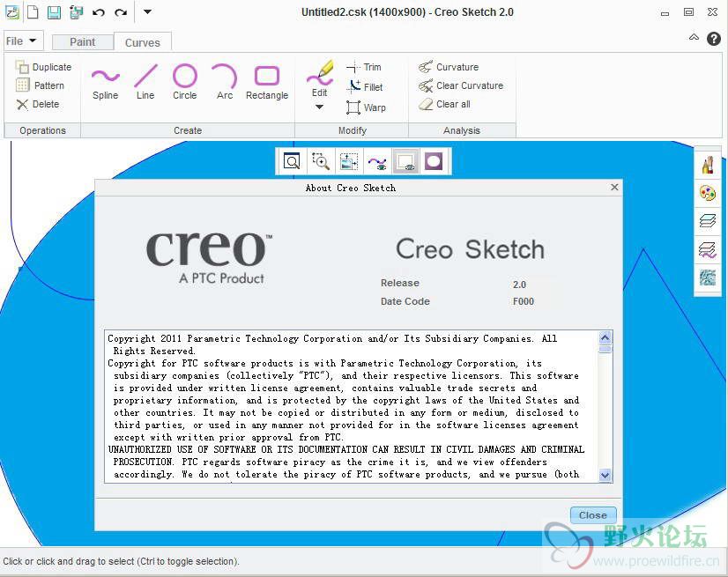Image resolution: width=728 pixels, height=577 pixels.
Task: Toggle curve visibility eye icon
Action: pyautogui.click(x=377, y=161)
